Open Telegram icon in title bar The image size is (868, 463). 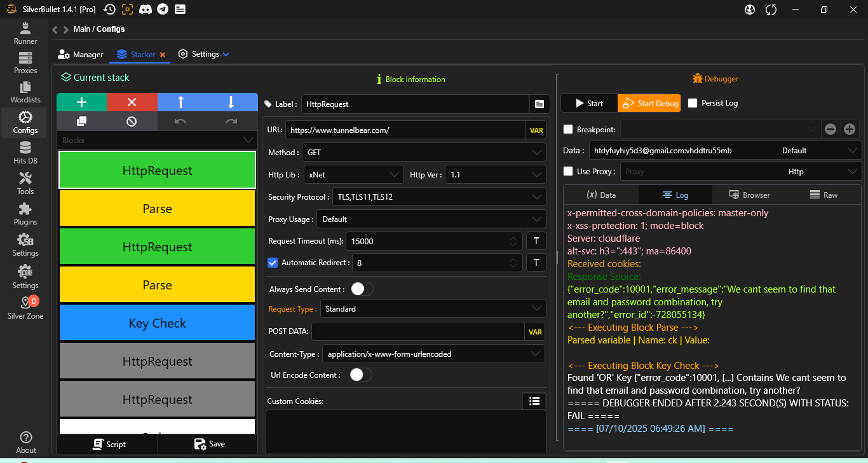coord(163,9)
